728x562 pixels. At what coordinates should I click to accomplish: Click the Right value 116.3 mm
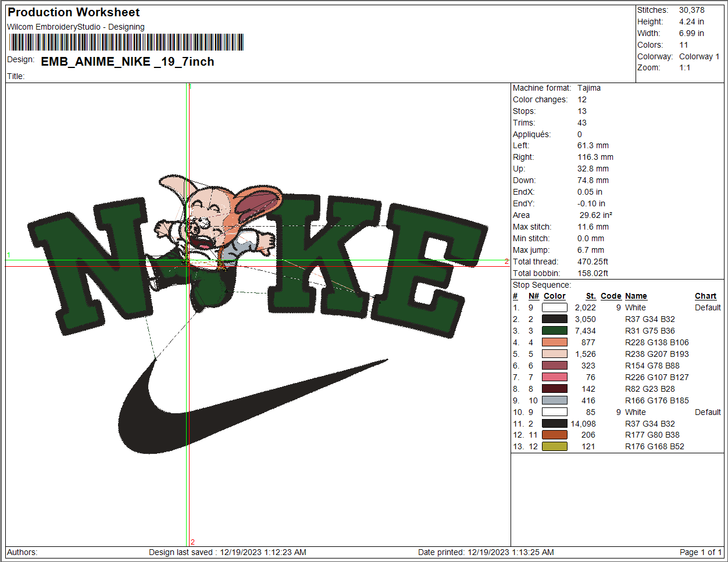(595, 157)
